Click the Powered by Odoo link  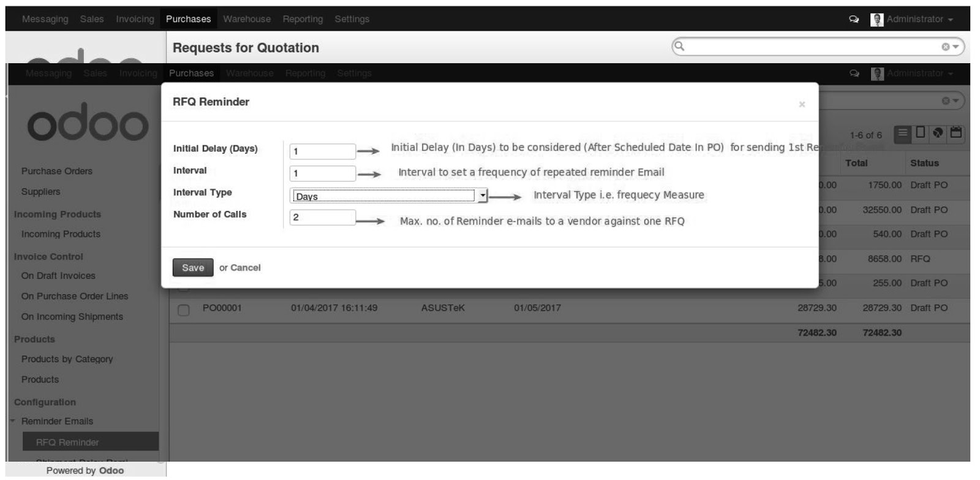[85, 471]
